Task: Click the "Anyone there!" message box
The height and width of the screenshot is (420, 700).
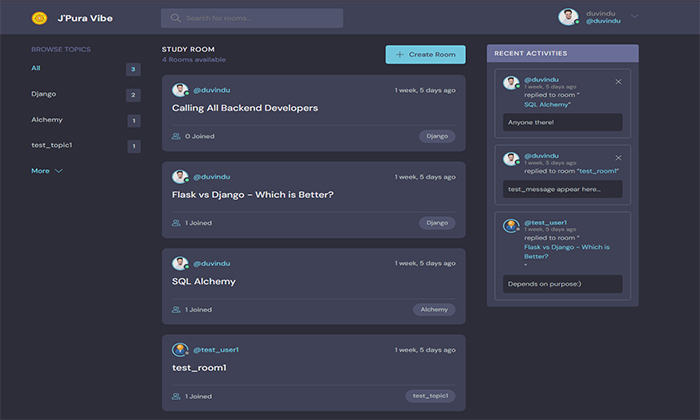Action: (x=562, y=122)
